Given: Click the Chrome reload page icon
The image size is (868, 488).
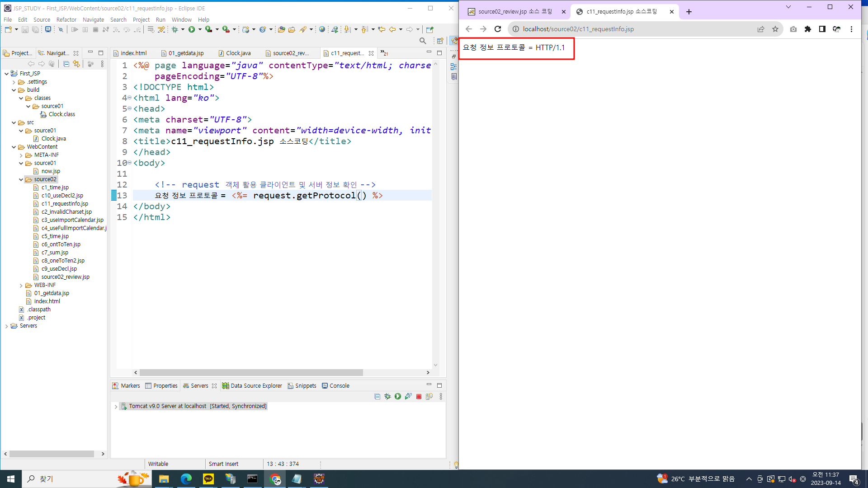Looking at the screenshot, I should [x=498, y=29].
